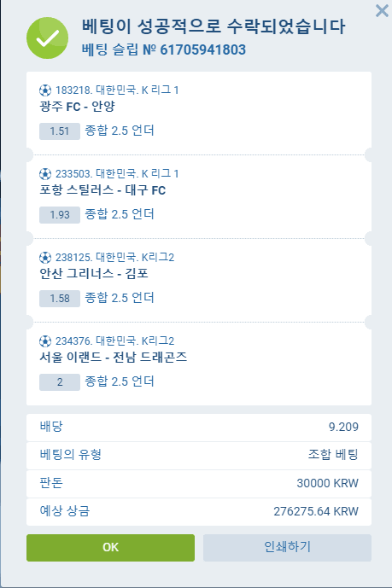Open the 포항 스틸러스 - 대구 FC match

[x=102, y=190]
